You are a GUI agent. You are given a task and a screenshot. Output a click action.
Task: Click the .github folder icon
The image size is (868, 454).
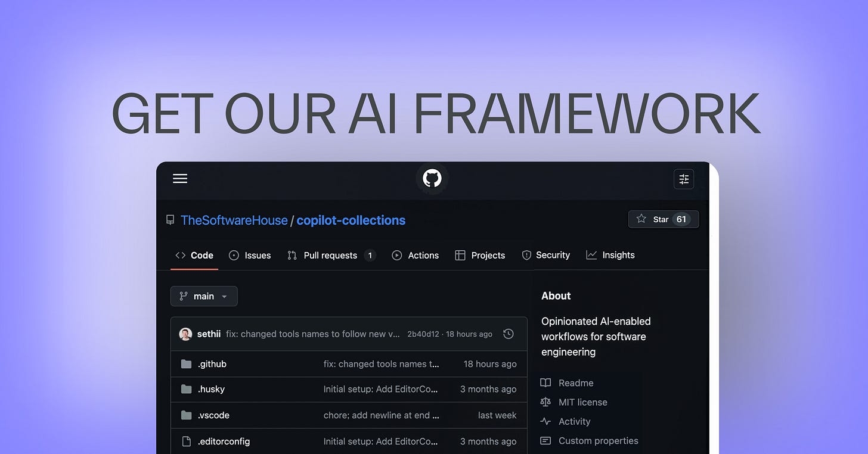click(x=186, y=363)
